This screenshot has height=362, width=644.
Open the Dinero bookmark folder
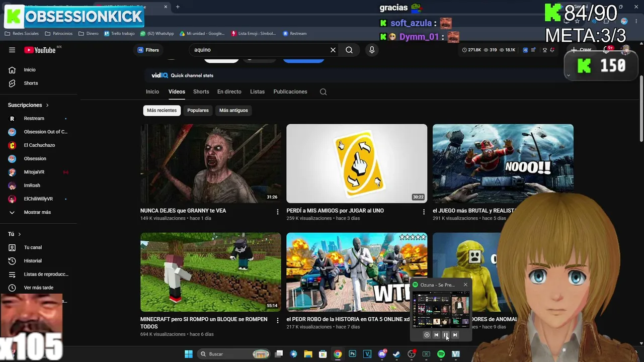89,34
